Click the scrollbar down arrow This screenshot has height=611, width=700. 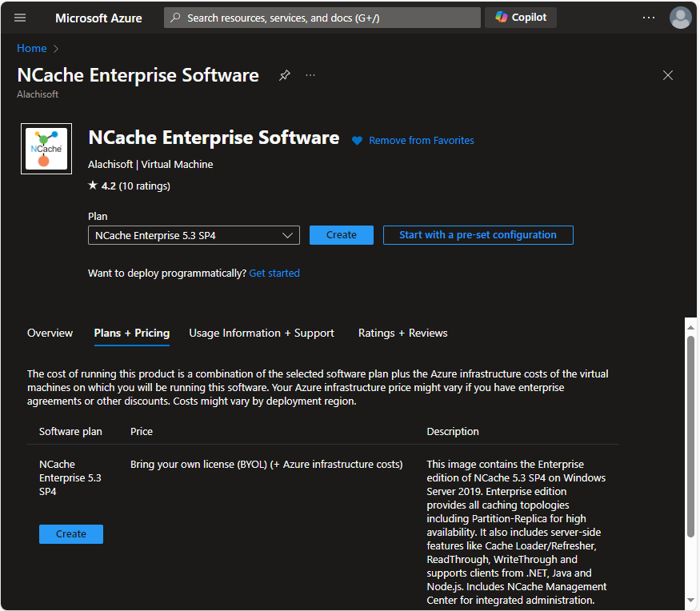click(690, 601)
